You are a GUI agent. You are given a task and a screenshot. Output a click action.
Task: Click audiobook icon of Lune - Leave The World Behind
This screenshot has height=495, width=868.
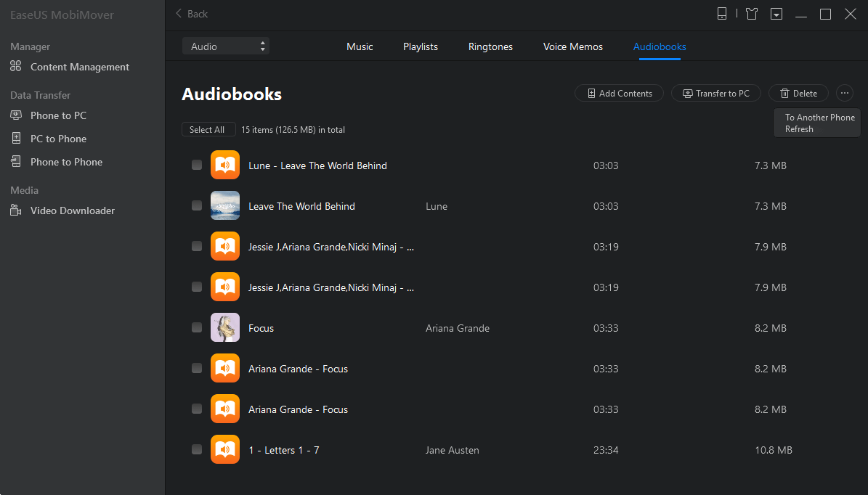pos(224,165)
